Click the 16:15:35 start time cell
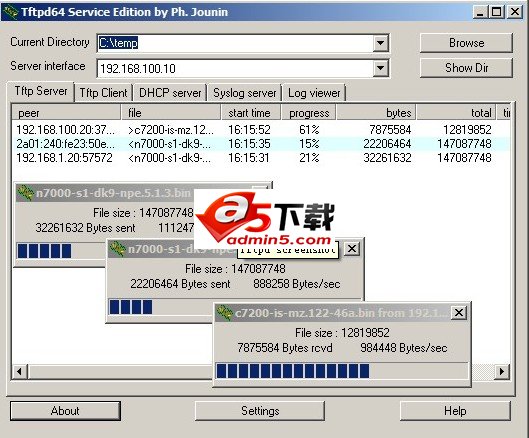Screen dimensions: 529x438 point(249,144)
